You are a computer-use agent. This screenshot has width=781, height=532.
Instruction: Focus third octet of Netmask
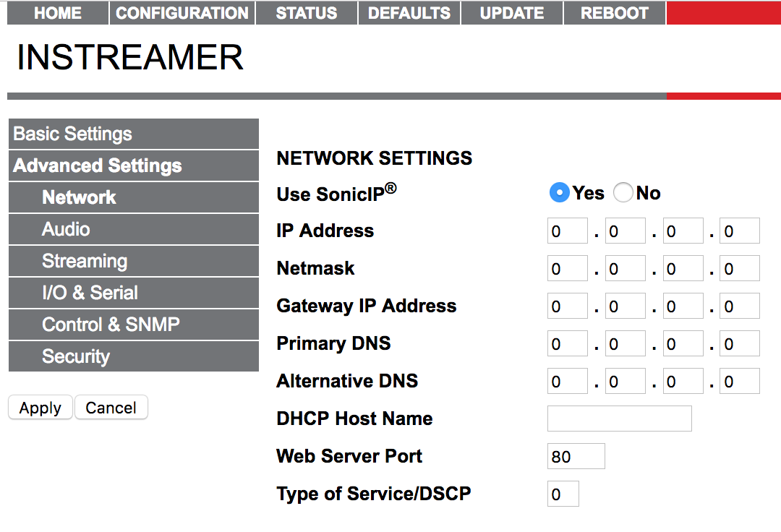(683, 268)
